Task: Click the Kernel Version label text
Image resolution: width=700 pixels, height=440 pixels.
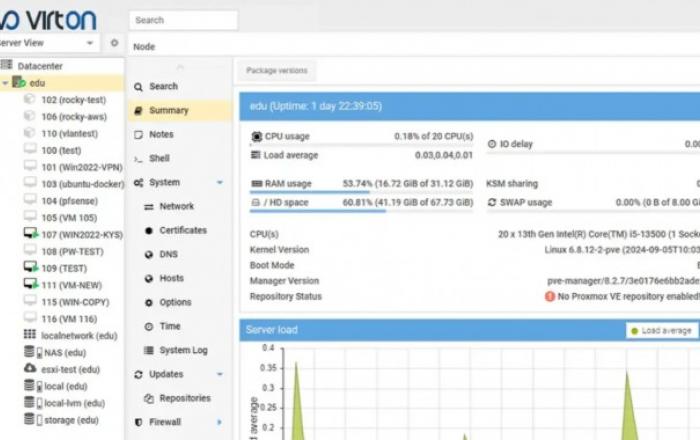Action: tap(279, 249)
